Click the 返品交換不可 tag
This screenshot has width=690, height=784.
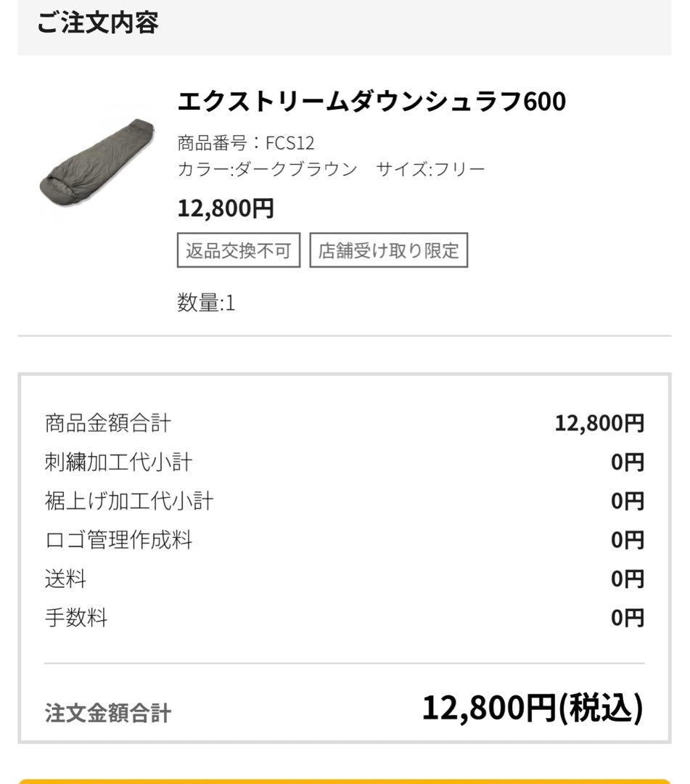coord(238,250)
